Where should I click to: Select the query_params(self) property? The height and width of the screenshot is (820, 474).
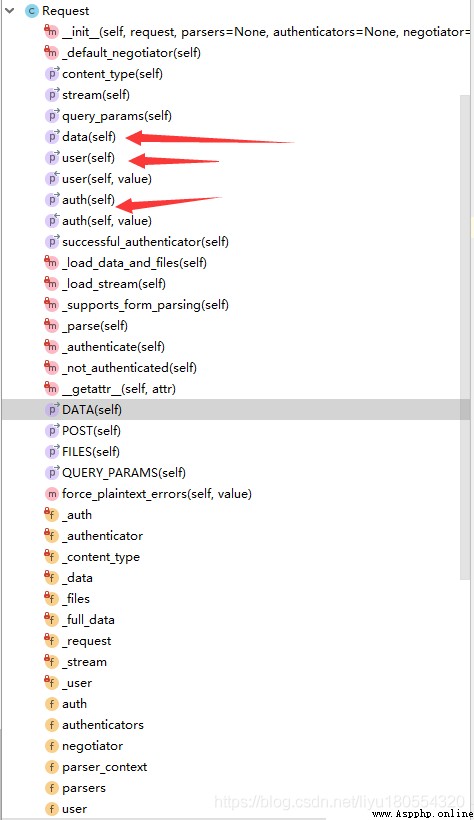click(x=117, y=116)
